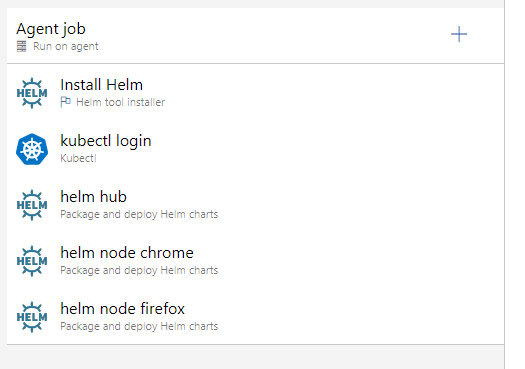Open the Install Helm task
Screen dimensions: 525x369
click(255, 93)
